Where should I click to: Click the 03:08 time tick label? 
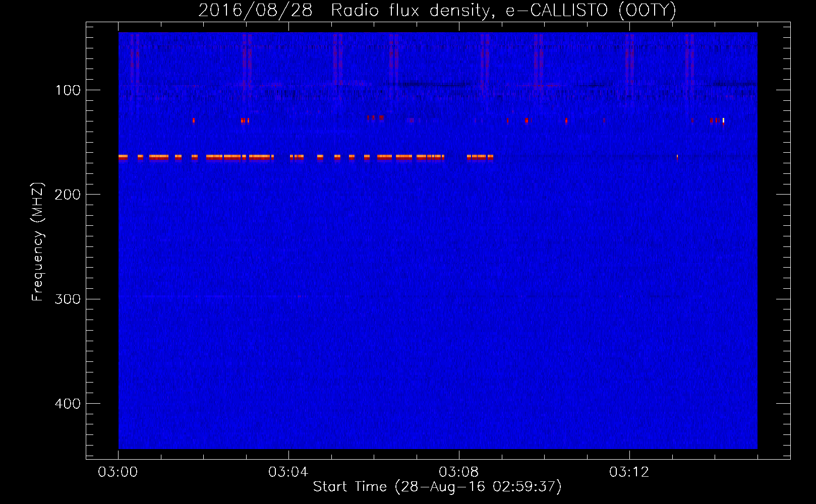(459, 472)
